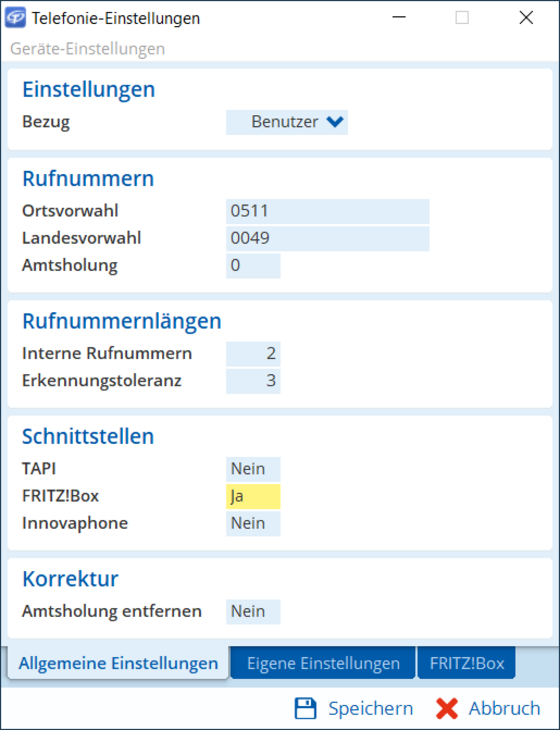
Task: Click the Amtsholung input field
Action: 253,266
